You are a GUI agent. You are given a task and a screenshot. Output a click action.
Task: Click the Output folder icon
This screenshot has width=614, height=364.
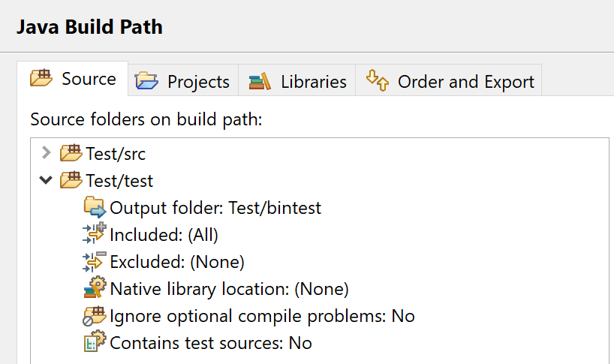click(x=95, y=207)
